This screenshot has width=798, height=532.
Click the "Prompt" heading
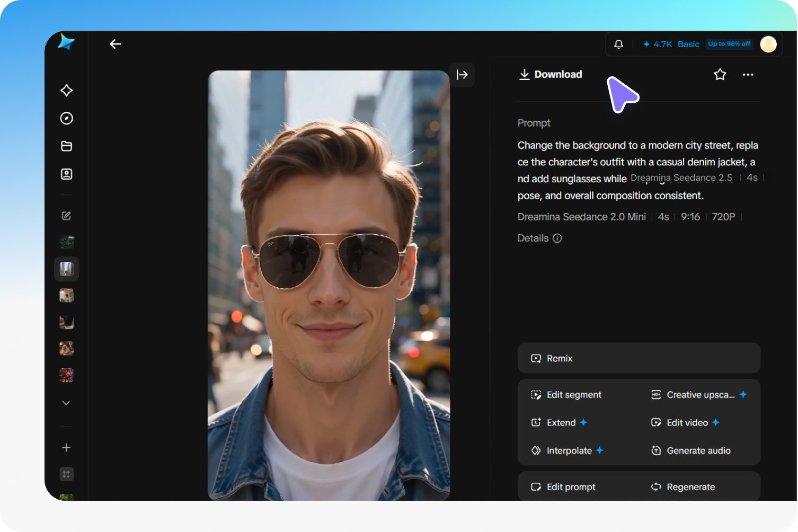coord(534,123)
